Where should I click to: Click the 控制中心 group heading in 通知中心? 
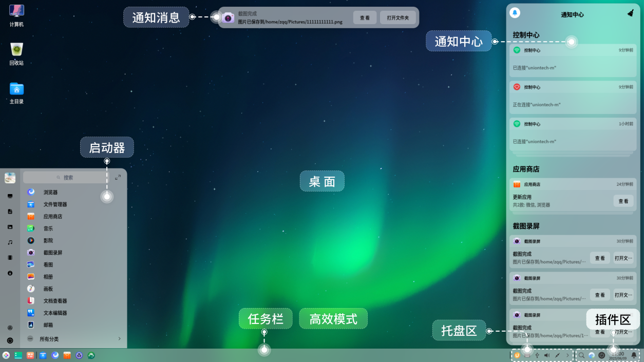point(526,35)
